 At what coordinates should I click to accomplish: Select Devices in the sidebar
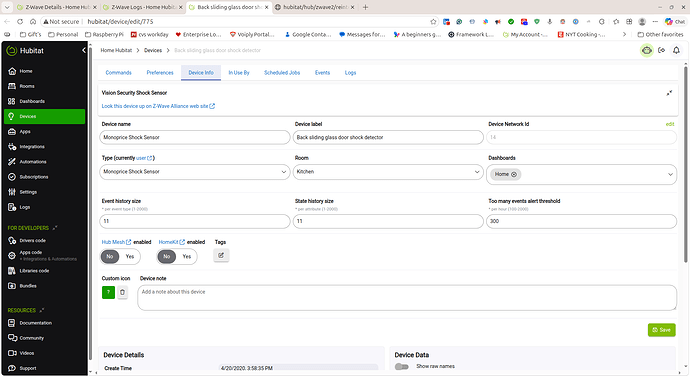point(44,116)
